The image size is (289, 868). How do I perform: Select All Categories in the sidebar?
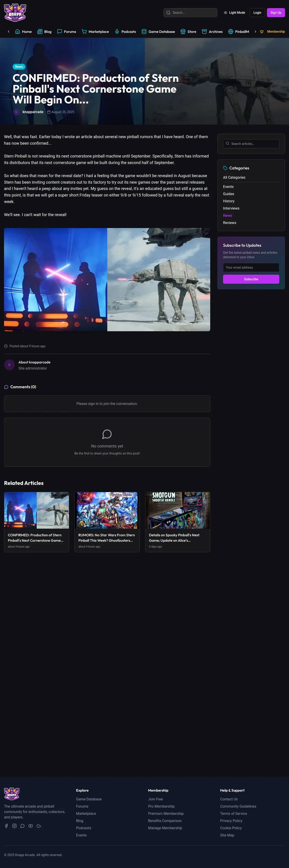pos(234,178)
